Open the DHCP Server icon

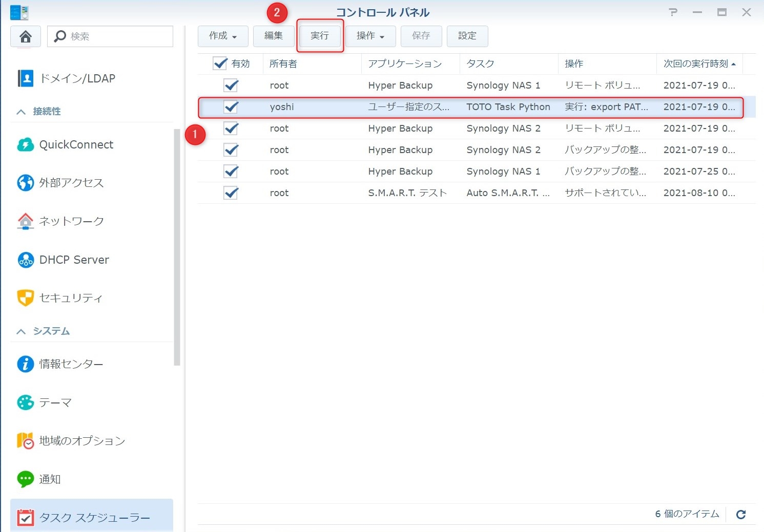[26, 260]
